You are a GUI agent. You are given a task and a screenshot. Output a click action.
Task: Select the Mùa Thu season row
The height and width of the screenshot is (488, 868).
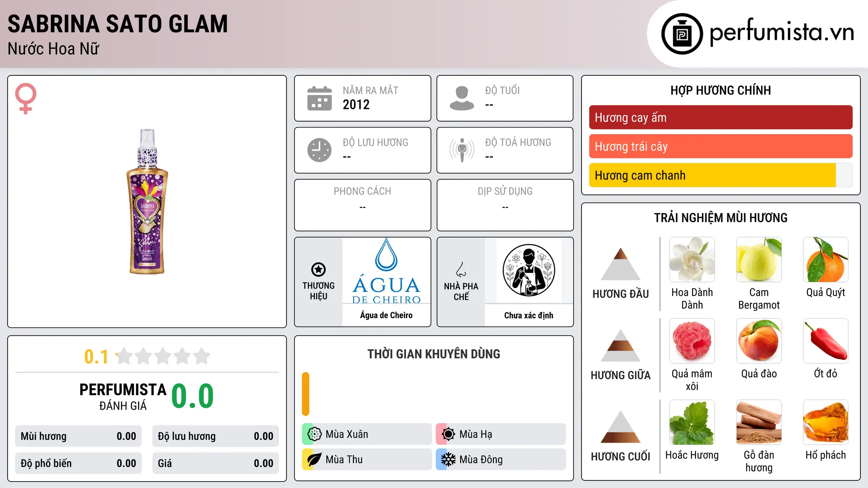[367, 460]
